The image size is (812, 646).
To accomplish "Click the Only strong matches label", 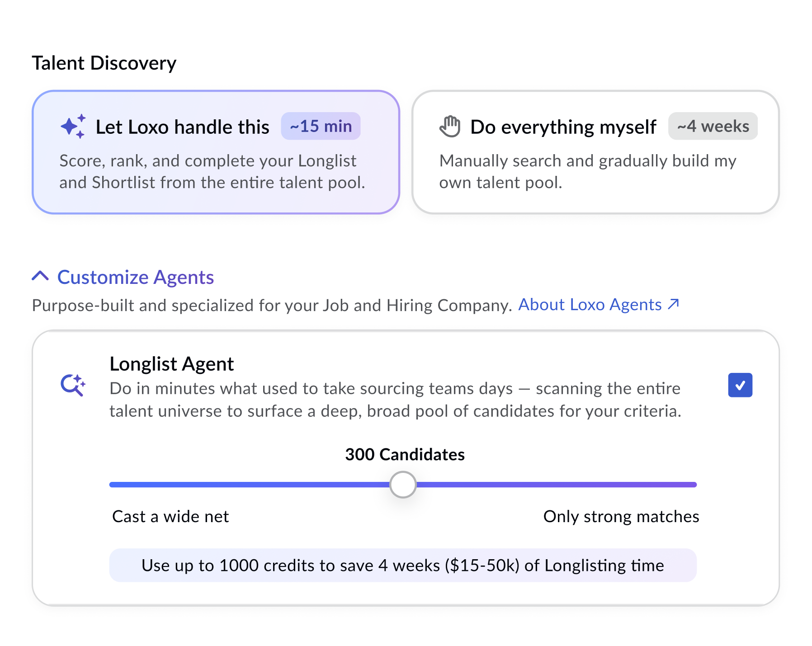I will (x=621, y=516).
